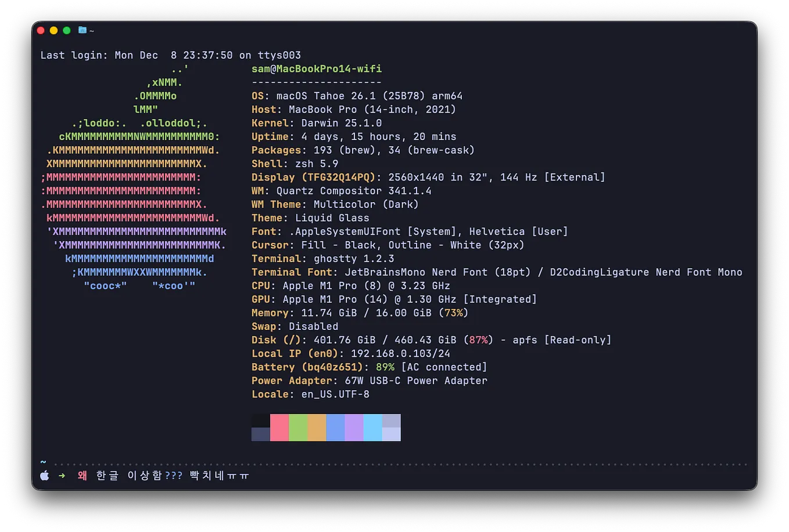The width and height of the screenshot is (789, 532).
Task: Pick the pale lavender block at palette's right end
Action: (x=391, y=434)
